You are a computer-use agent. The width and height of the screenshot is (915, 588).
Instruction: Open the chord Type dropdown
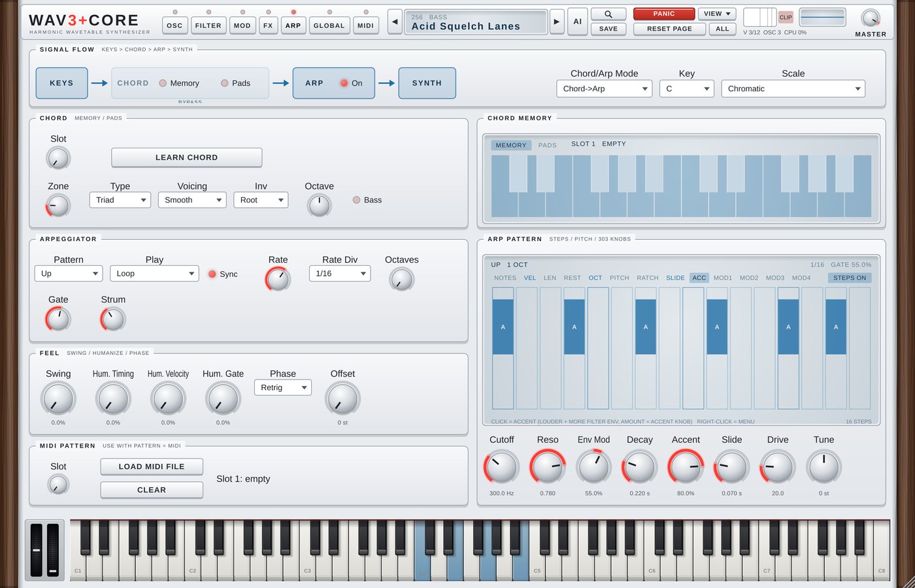tap(120, 200)
